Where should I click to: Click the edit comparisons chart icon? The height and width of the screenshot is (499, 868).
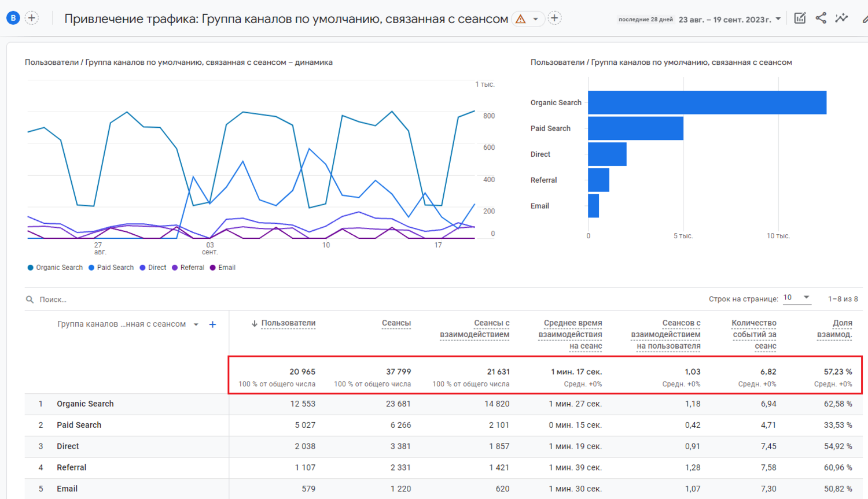(800, 18)
